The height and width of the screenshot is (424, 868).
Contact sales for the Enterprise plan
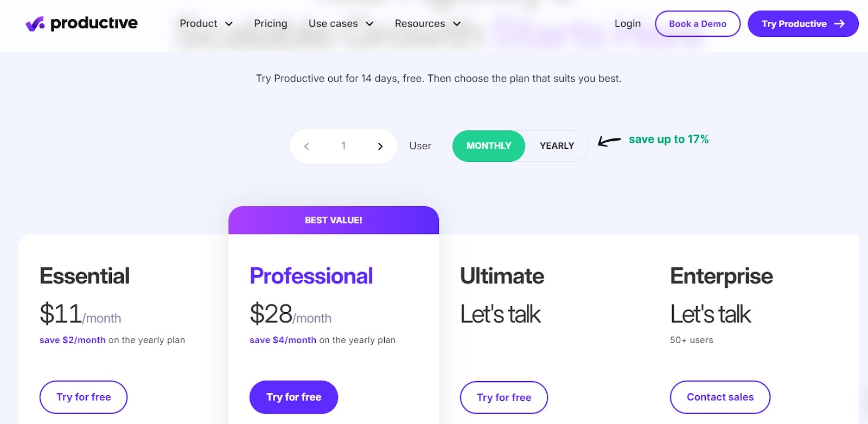pos(720,397)
